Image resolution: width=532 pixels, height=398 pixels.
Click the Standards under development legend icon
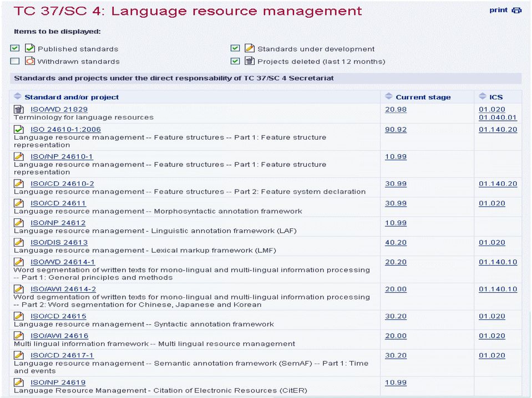250,48
